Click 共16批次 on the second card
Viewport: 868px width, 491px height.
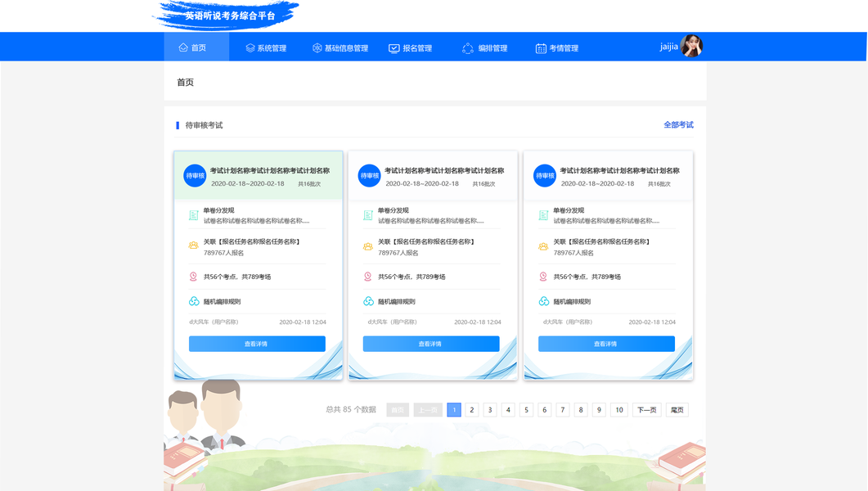483,184
